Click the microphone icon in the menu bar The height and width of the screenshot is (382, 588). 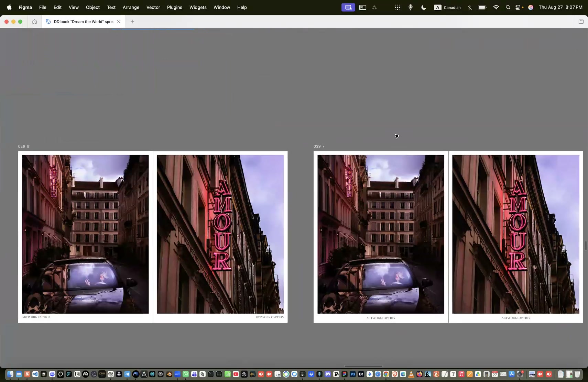411,7
